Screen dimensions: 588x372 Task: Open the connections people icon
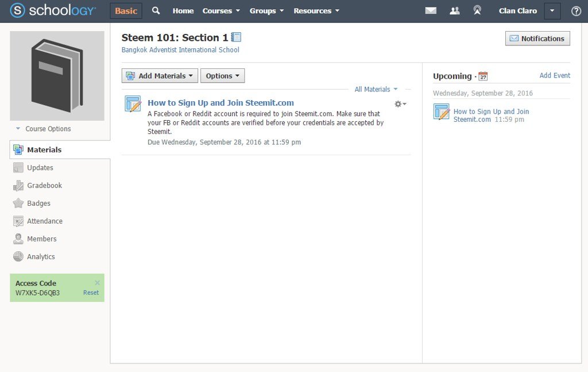click(455, 10)
